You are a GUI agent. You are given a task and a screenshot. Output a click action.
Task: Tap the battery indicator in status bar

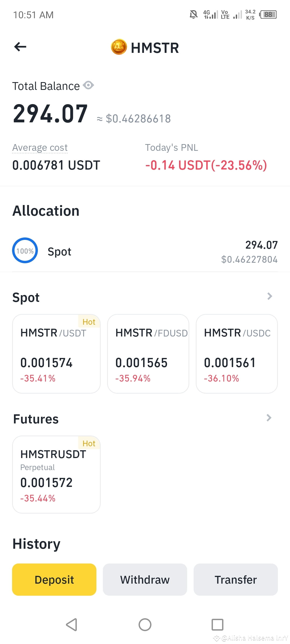[268, 14]
